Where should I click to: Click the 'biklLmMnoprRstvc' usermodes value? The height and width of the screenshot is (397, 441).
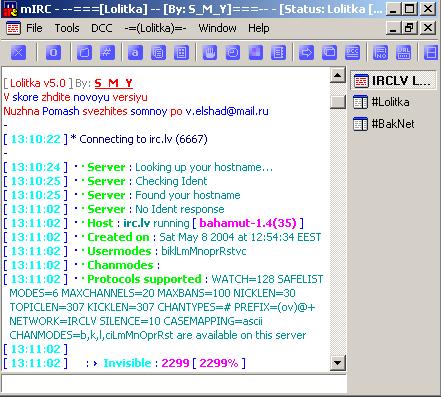coord(204,251)
